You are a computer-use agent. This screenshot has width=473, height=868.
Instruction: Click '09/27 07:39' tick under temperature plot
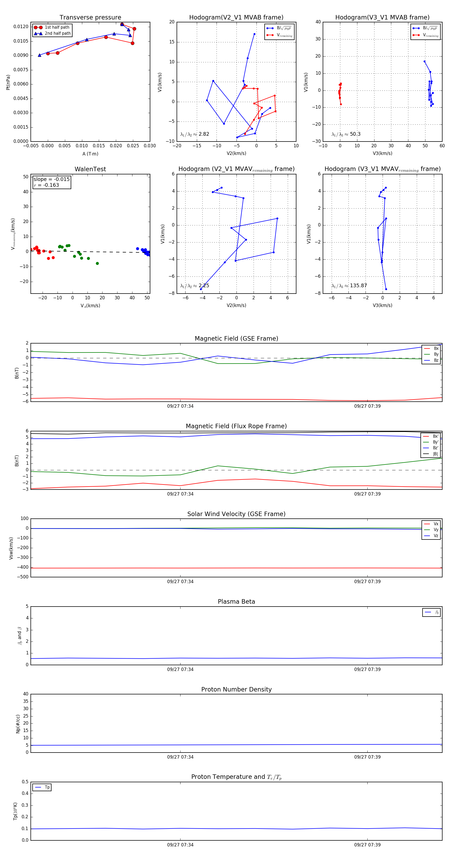click(x=367, y=845)
